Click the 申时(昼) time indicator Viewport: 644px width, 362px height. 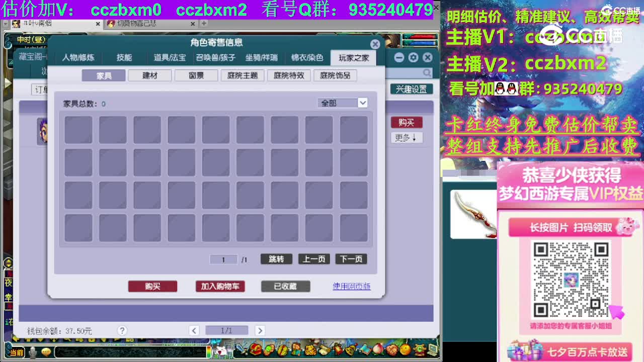pos(31,39)
